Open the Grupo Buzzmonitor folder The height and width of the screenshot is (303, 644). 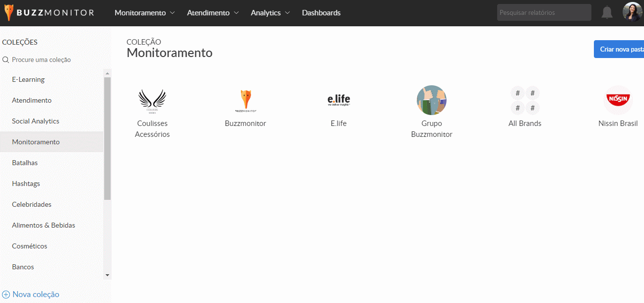tap(431, 101)
